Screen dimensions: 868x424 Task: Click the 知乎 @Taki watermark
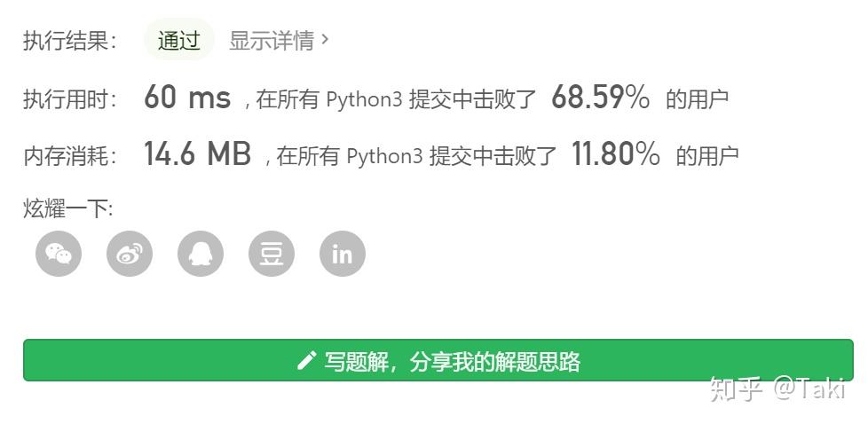777,389
